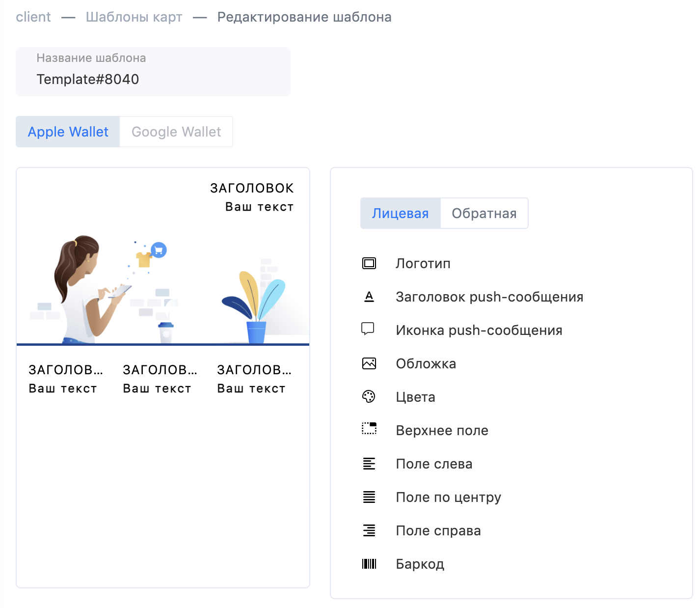
Task: Click the Верхнее поле dotted-frame icon
Action: pos(369,428)
